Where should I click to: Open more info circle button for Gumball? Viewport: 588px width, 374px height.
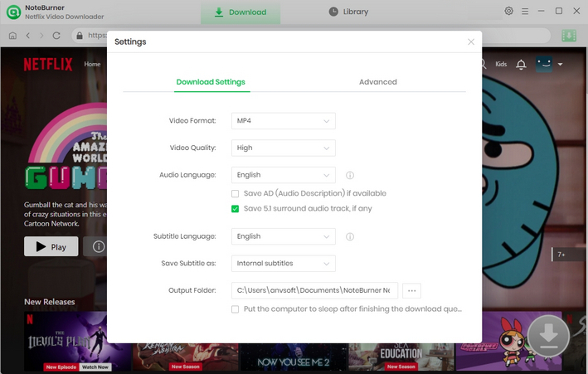coord(98,246)
